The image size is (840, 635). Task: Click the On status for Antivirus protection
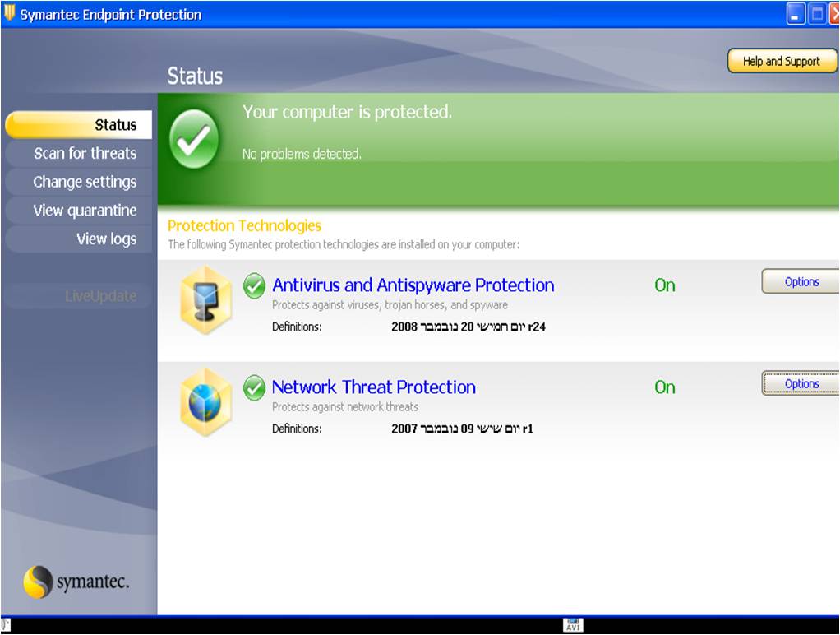(665, 285)
